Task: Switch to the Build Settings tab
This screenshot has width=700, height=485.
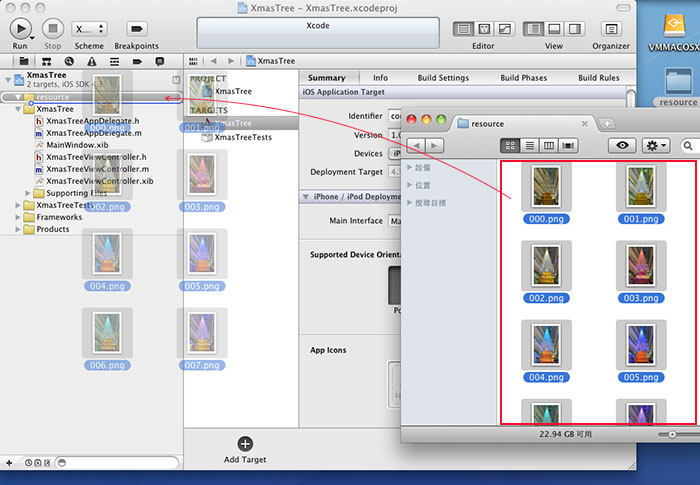Action: point(443,78)
